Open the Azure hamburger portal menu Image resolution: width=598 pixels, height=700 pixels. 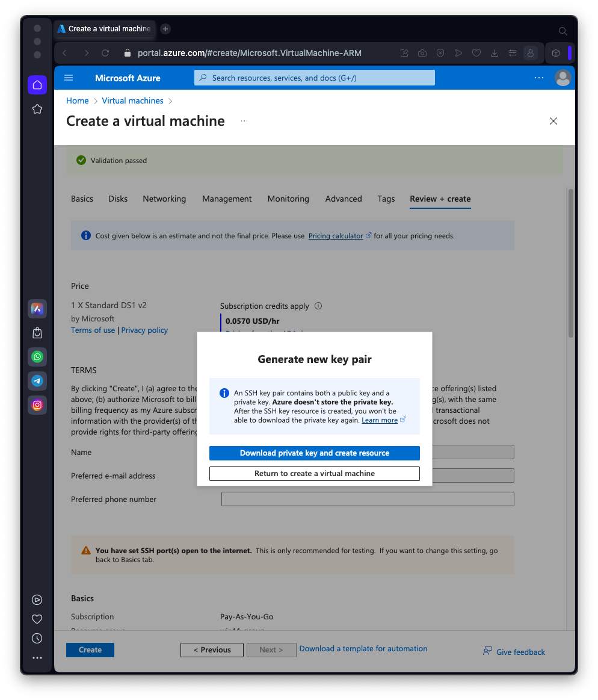pyautogui.click(x=69, y=78)
